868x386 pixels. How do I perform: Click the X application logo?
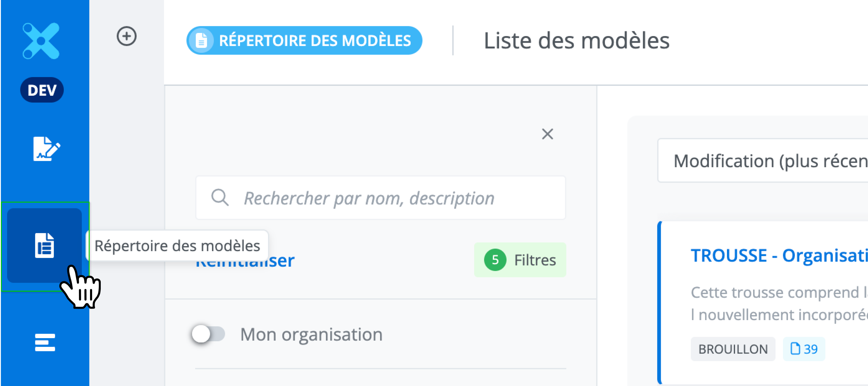[41, 41]
